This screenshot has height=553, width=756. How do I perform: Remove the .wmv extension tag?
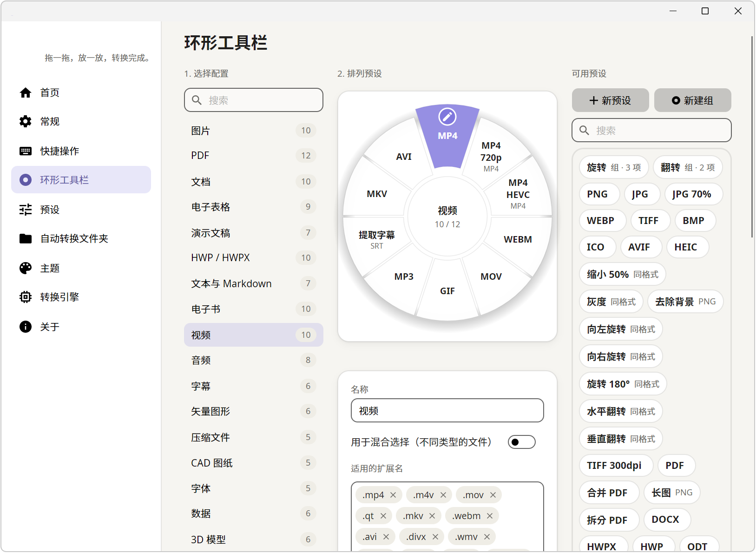(x=487, y=537)
